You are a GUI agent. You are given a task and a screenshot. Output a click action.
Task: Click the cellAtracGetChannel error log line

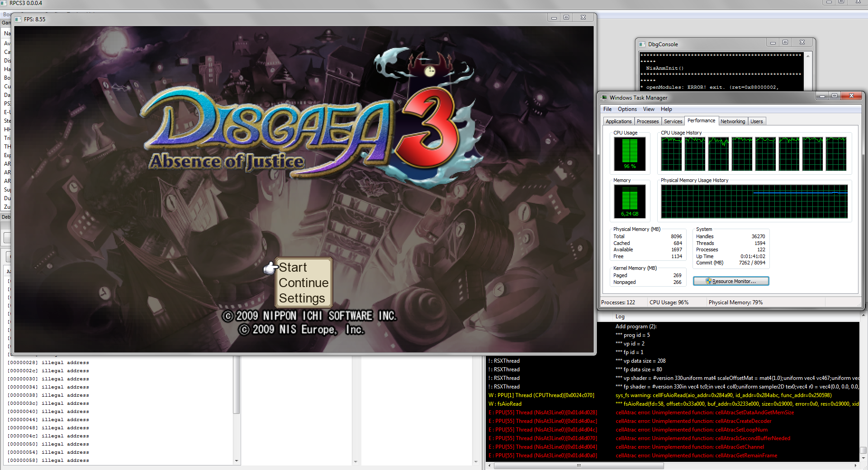point(690,447)
